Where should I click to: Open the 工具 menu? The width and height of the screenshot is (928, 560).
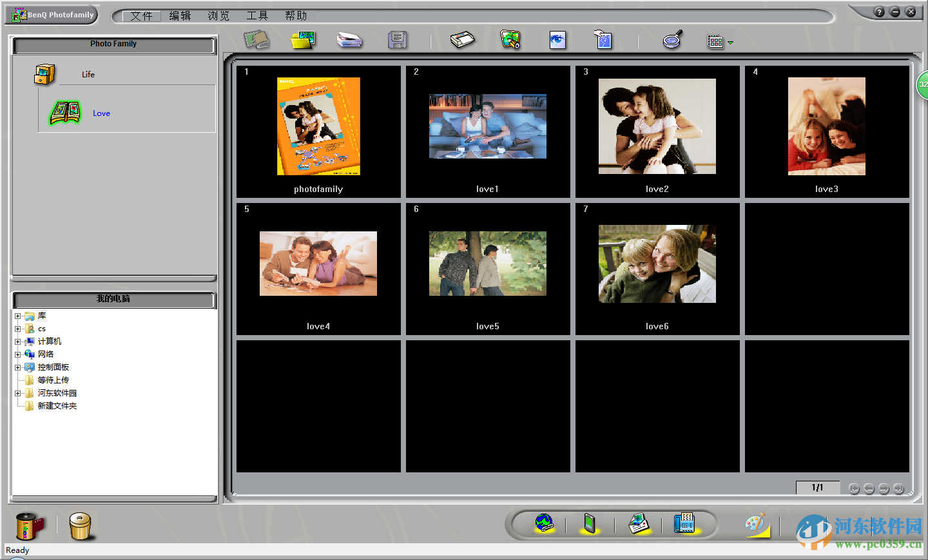click(x=257, y=15)
